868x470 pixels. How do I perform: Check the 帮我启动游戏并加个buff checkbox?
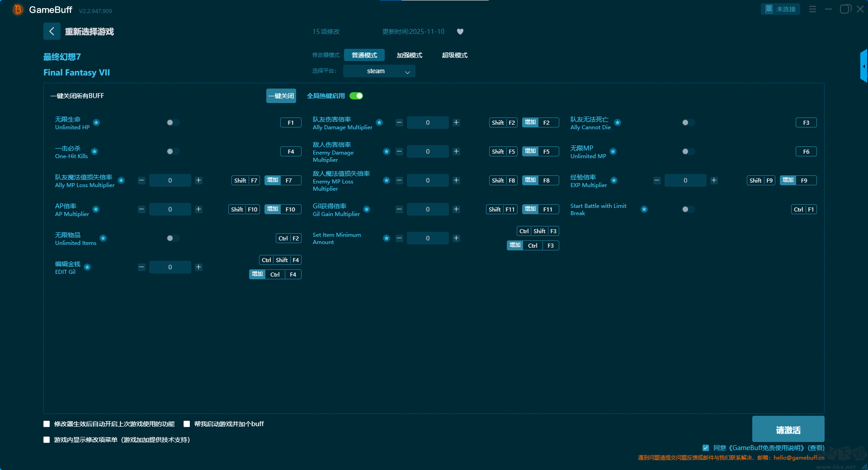click(x=187, y=424)
